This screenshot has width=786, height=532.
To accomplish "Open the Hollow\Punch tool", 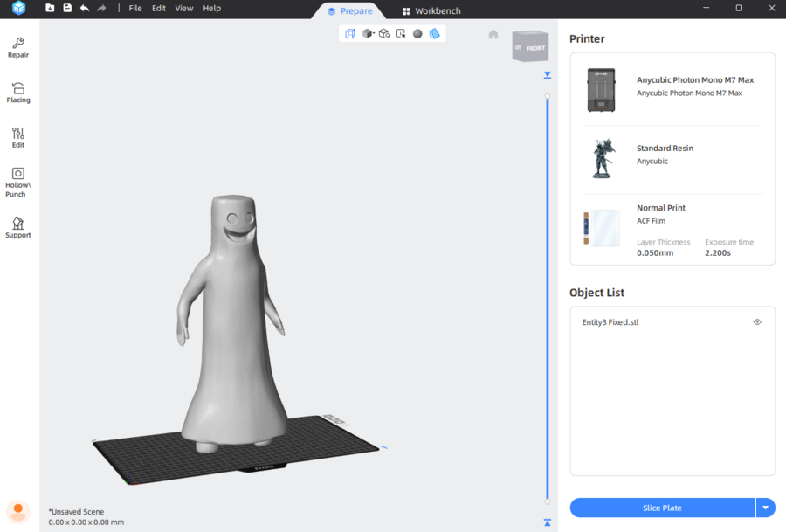I will pos(18,183).
